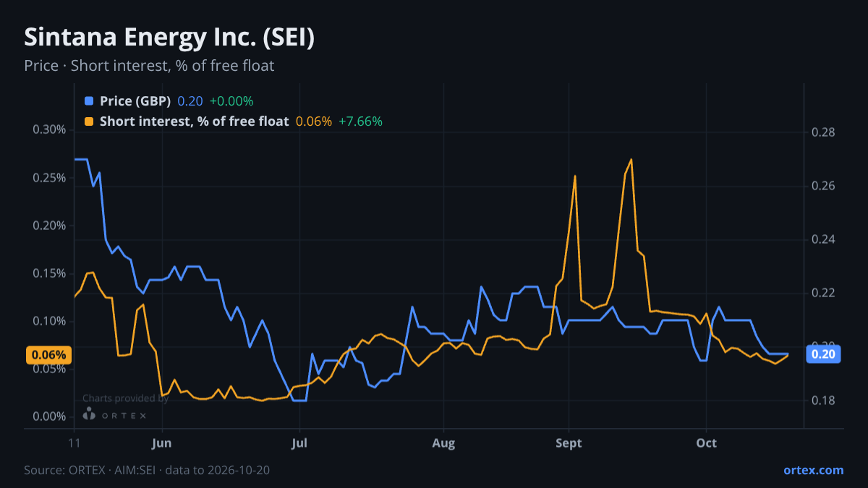This screenshot has width=868, height=488.
Task: Click the Jun date axis label
Action: pyautogui.click(x=162, y=443)
